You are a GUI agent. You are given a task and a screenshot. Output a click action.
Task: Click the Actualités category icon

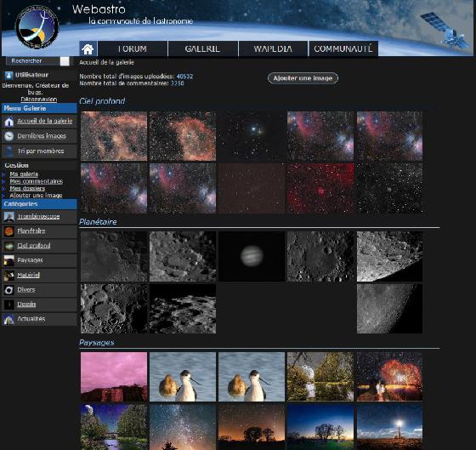8,319
